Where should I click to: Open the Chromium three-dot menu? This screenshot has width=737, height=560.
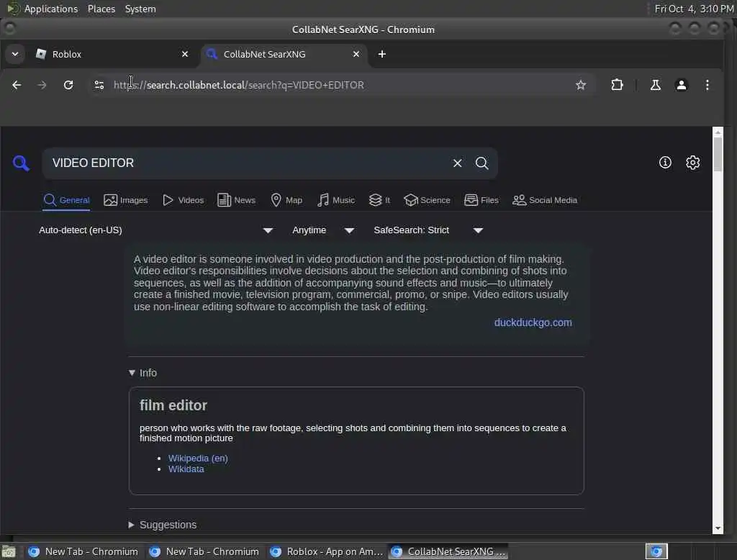[x=707, y=85]
